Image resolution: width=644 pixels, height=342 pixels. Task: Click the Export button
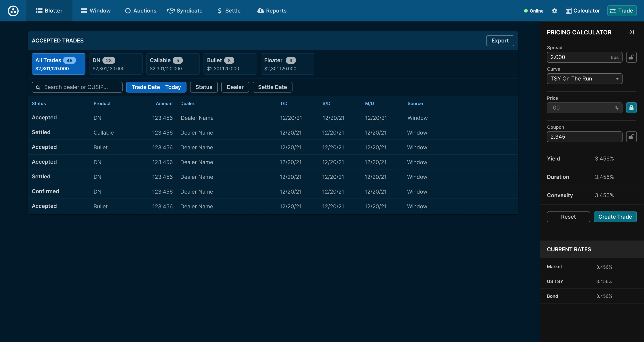[500, 41]
